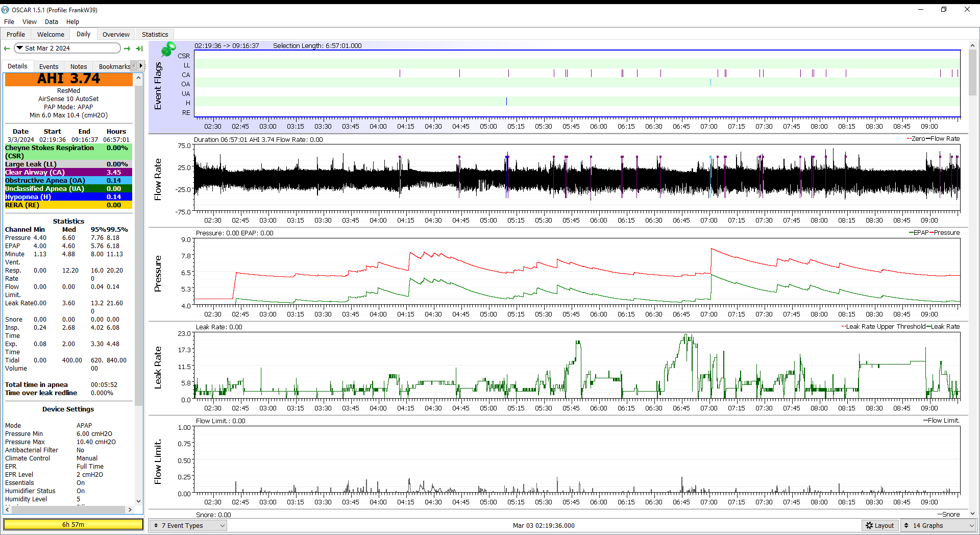Click the hypopnea flag in the H row
Screen dimensions: 980x535
506,102
